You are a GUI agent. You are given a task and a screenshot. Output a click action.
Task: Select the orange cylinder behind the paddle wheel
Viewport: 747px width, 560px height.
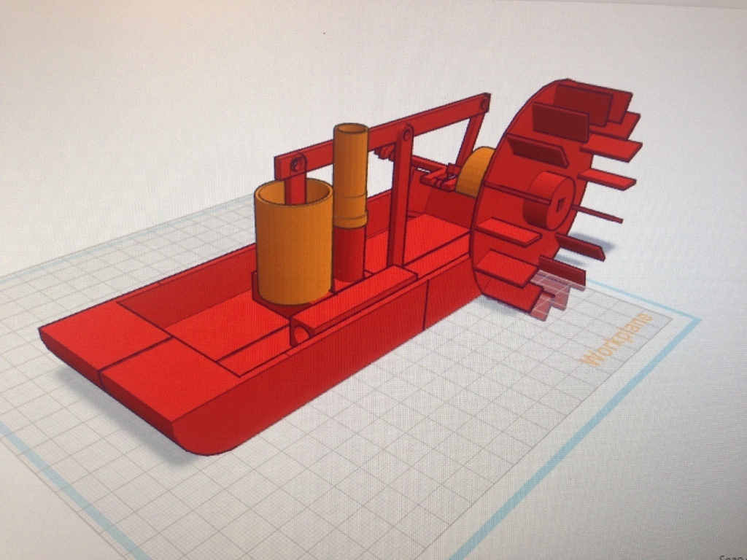pyautogui.click(x=474, y=172)
